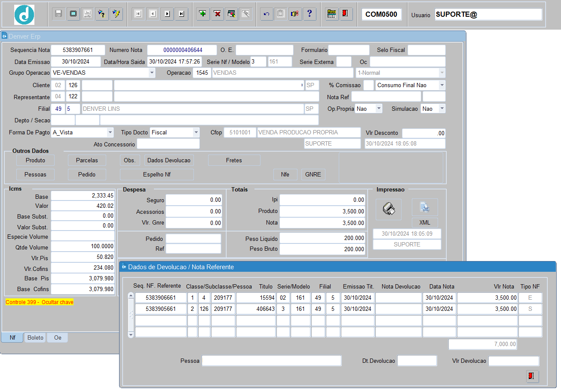Click the document preview icon above XML
The height and width of the screenshot is (392, 561).
[425, 208]
